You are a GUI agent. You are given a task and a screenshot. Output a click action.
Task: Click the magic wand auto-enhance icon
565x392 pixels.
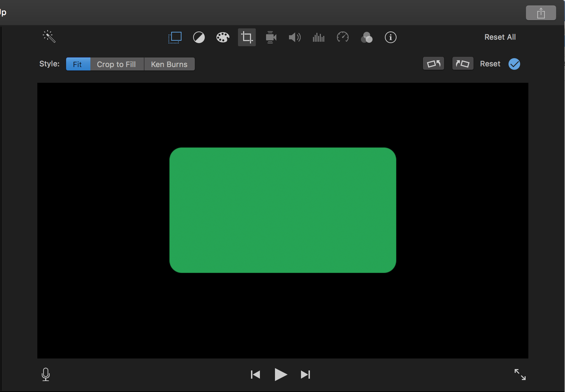[x=49, y=37]
